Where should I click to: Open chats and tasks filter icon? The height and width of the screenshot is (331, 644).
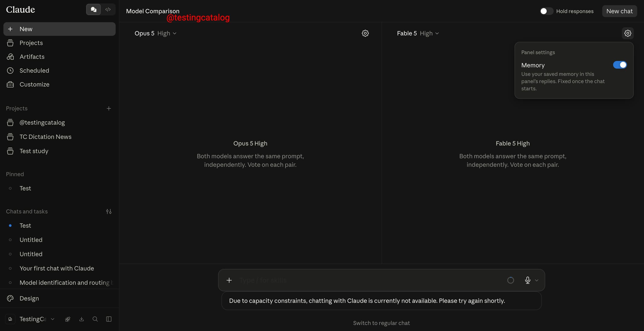[109, 212]
